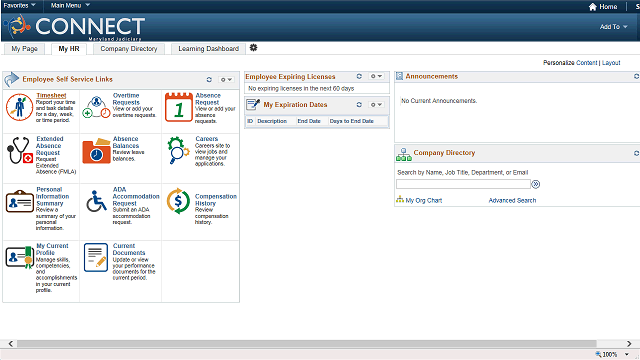Open Employee Expiring Licenses settings dropdown
This screenshot has width=640, height=360.
point(376,76)
